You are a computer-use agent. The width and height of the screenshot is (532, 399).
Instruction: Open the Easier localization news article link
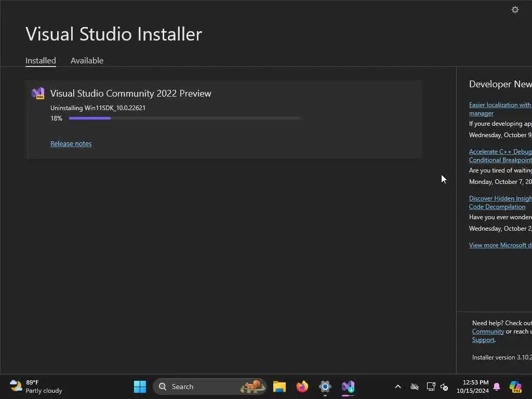coord(500,109)
